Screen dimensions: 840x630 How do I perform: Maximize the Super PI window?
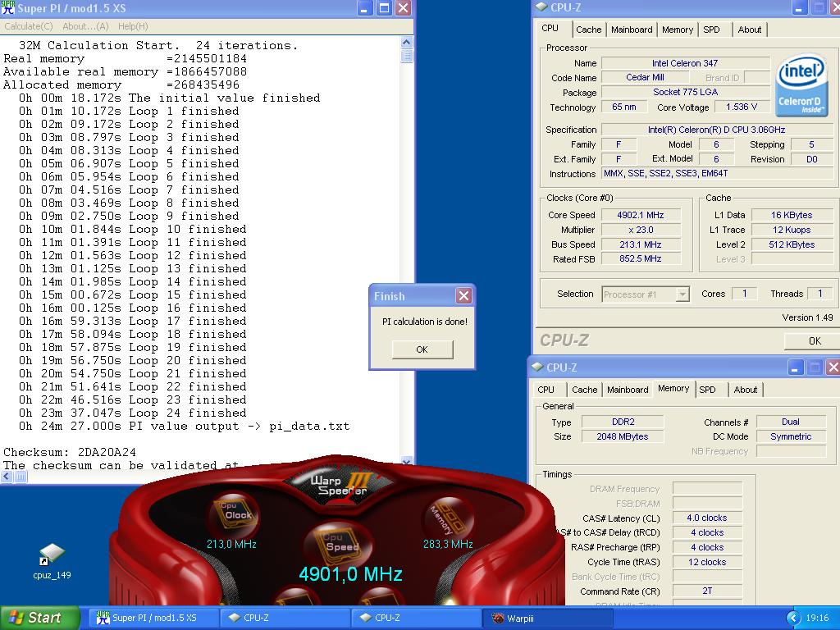click(x=384, y=8)
